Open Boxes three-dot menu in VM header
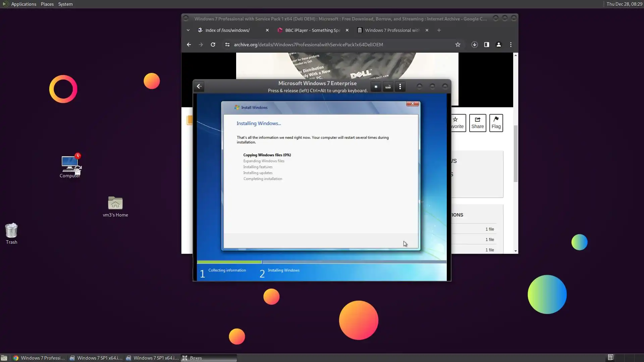This screenshot has height=362, width=644. (x=400, y=87)
